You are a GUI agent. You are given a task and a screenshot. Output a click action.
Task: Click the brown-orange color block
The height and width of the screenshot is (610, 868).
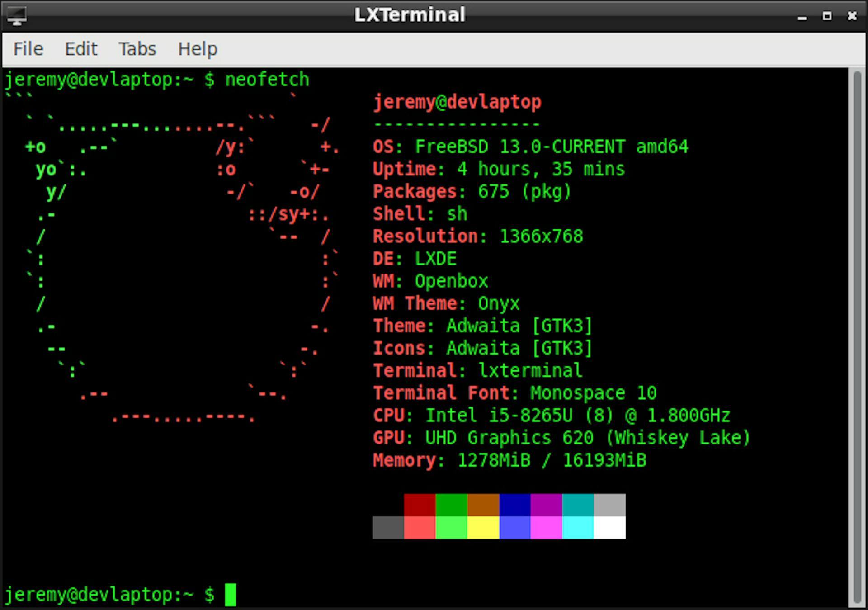483,505
